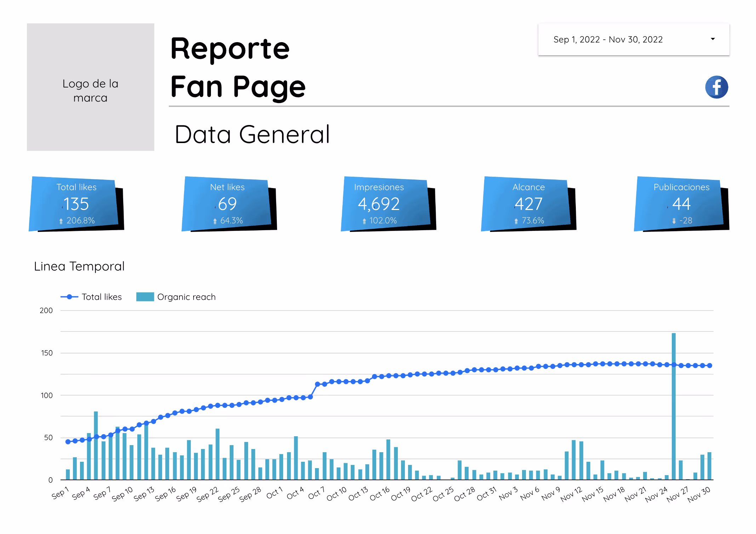Click the Organic reach legend color swatch
Viewport: 756px width, 534px height.
pyautogui.click(x=145, y=297)
